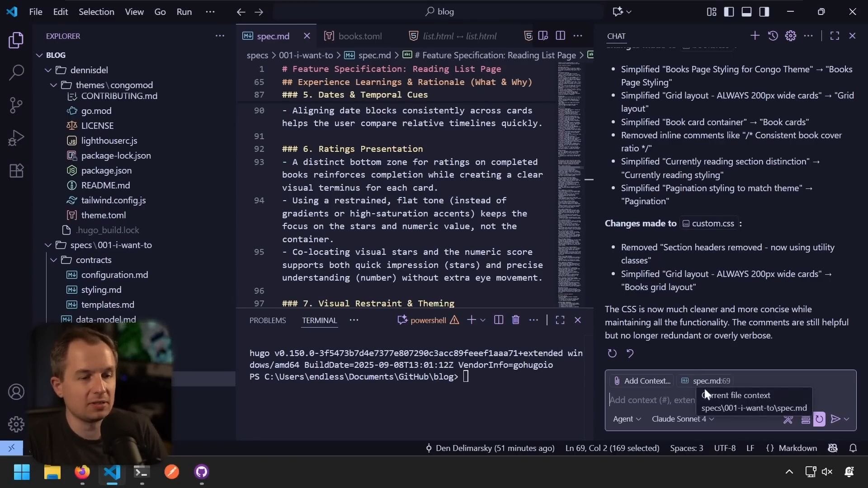Toggle primary side bar layout button
This screenshot has width=868, height=488.
tap(729, 12)
